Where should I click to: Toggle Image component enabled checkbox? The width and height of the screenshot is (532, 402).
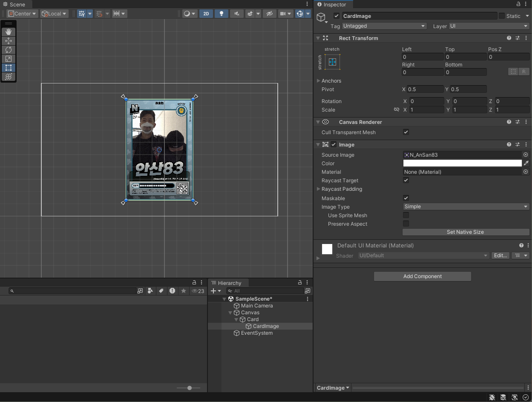tap(334, 144)
